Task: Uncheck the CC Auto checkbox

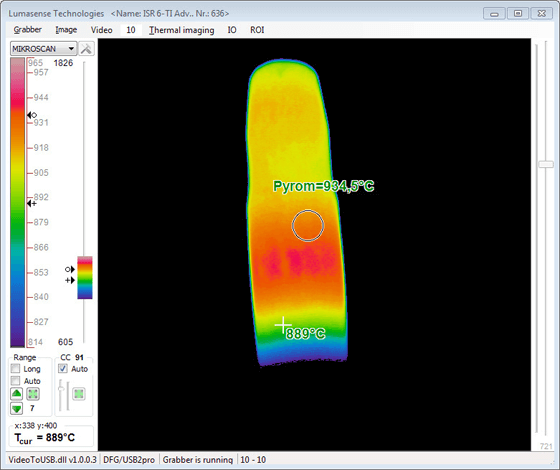Action: coord(63,369)
